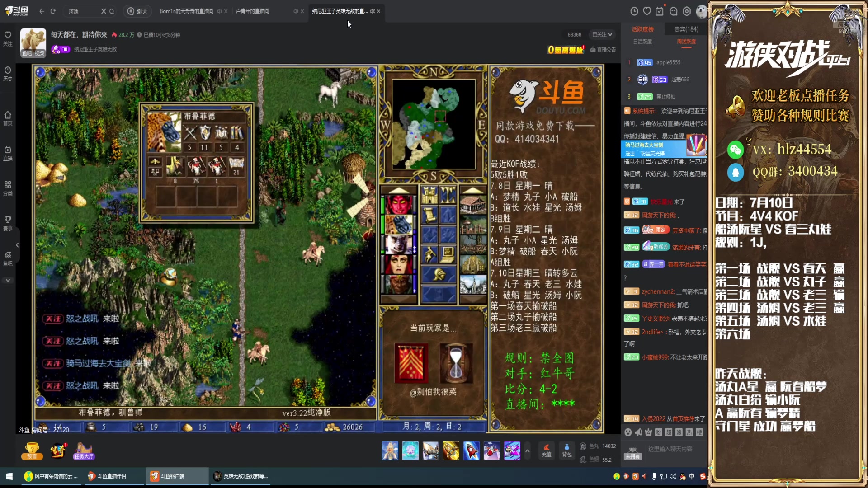Click the QQ penguin tray icon
The image size is (868, 488).
pyautogui.click(x=682, y=476)
